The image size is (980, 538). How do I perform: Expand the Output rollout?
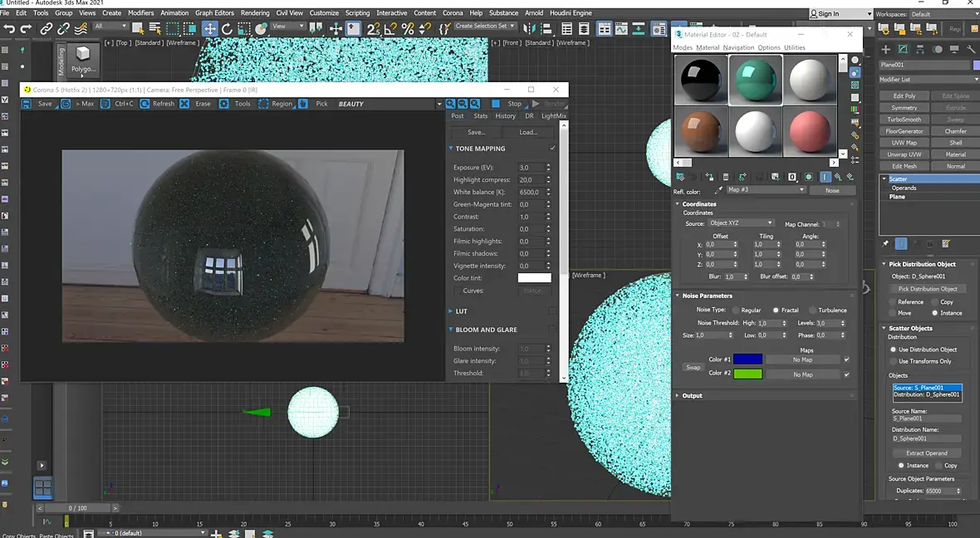click(692, 395)
